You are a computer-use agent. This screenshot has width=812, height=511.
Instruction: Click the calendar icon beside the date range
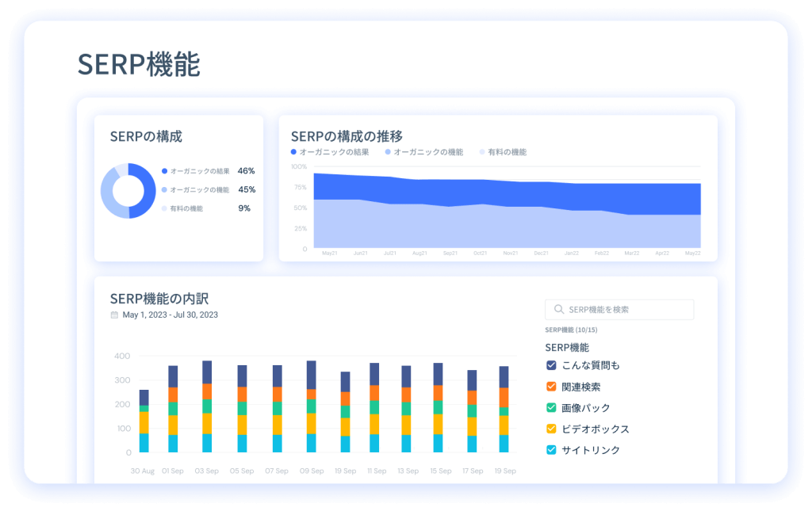[x=114, y=315]
